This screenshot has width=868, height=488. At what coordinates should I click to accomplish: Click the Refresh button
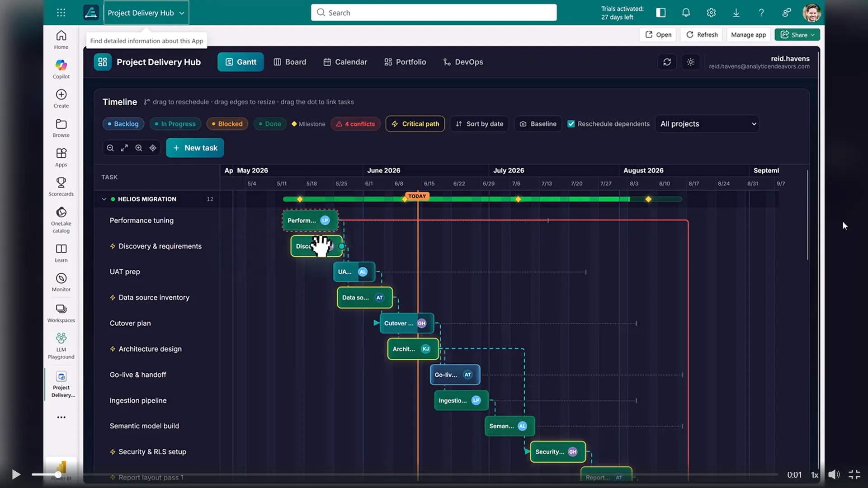click(x=702, y=35)
